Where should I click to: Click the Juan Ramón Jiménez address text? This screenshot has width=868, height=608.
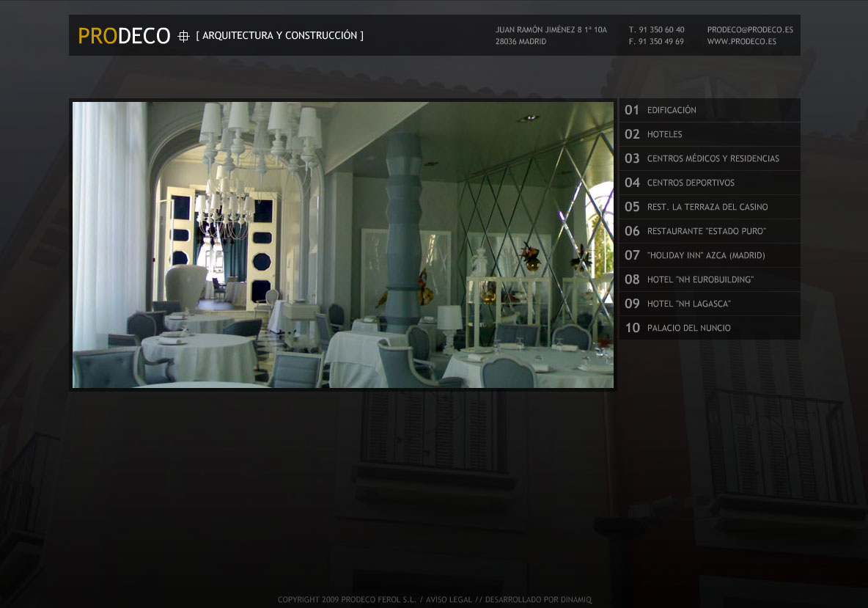click(x=551, y=30)
